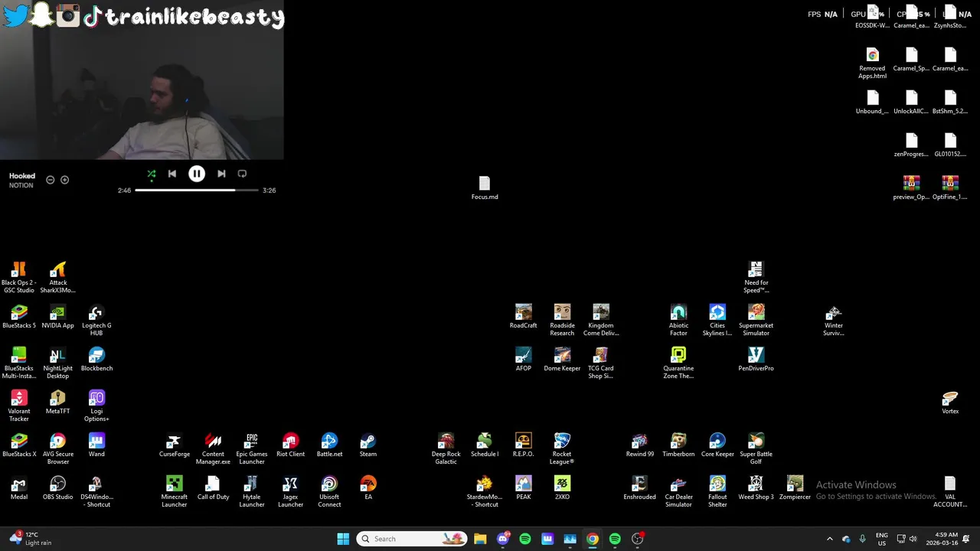Click the Cities Skylines desktop icon
This screenshot has height=551, width=980.
click(x=717, y=320)
